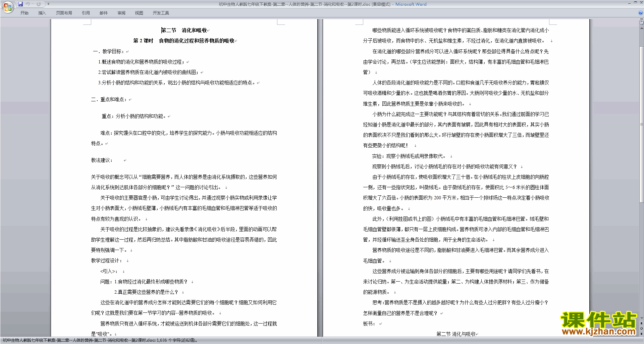This screenshot has height=344, width=644.
Task: Save the document with the floppy icon
Action: coord(20,4)
